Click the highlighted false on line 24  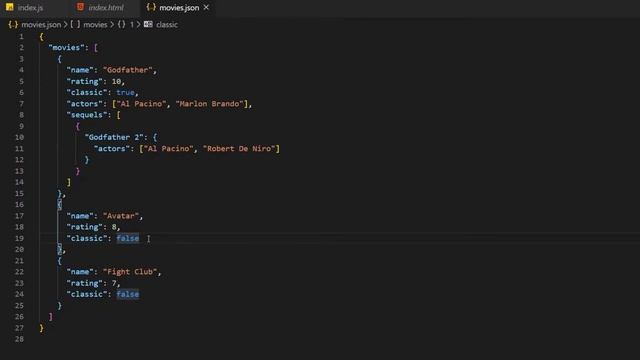[127, 294]
